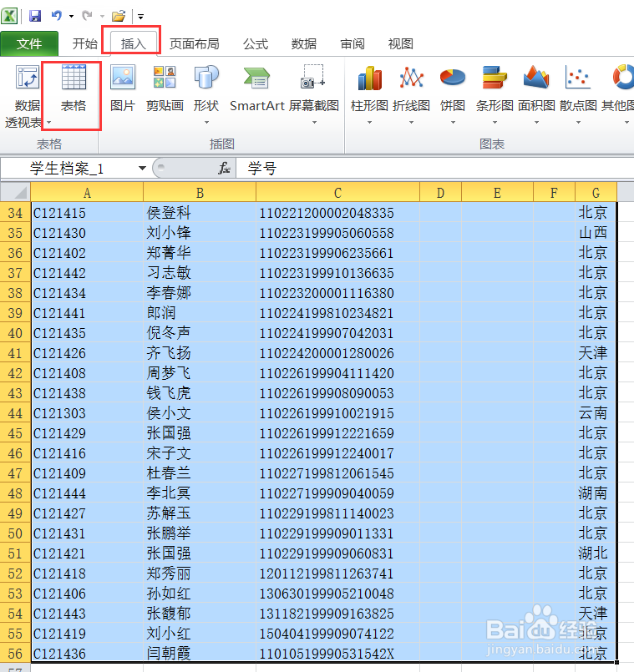
Task: Click the SmartArt icon
Action: tap(256, 78)
